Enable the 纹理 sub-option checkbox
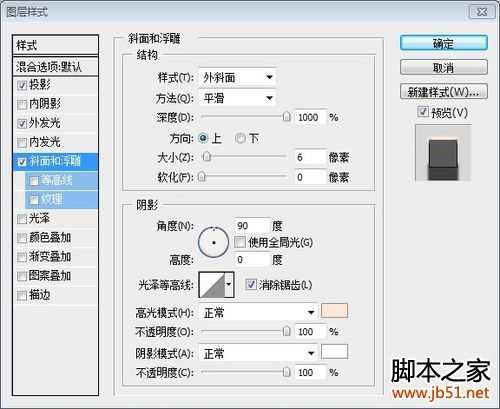500x409 pixels. (x=34, y=200)
